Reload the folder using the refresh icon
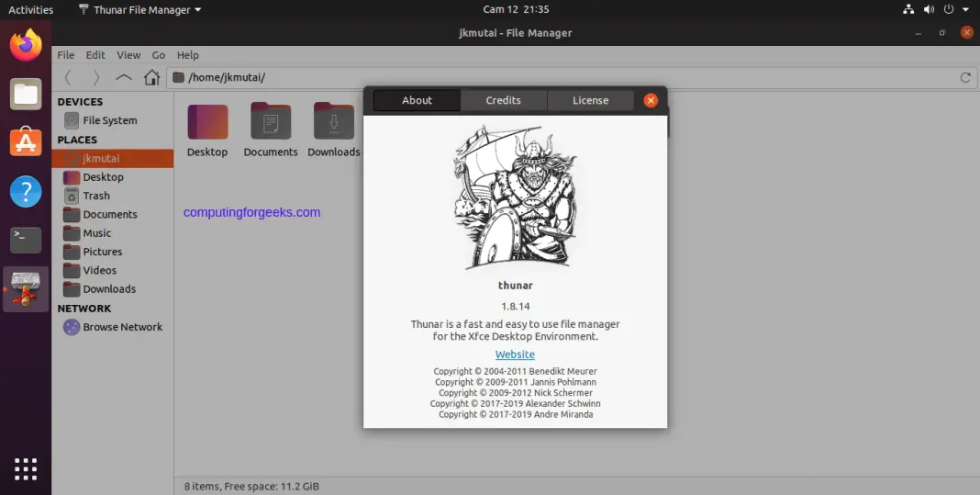980x495 pixels. point(964,78)
